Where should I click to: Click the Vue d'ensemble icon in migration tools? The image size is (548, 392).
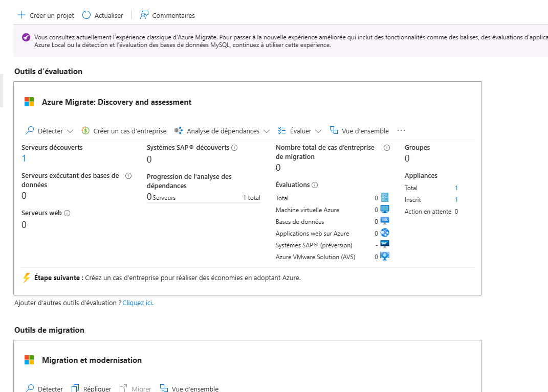(x=164, y=388)
